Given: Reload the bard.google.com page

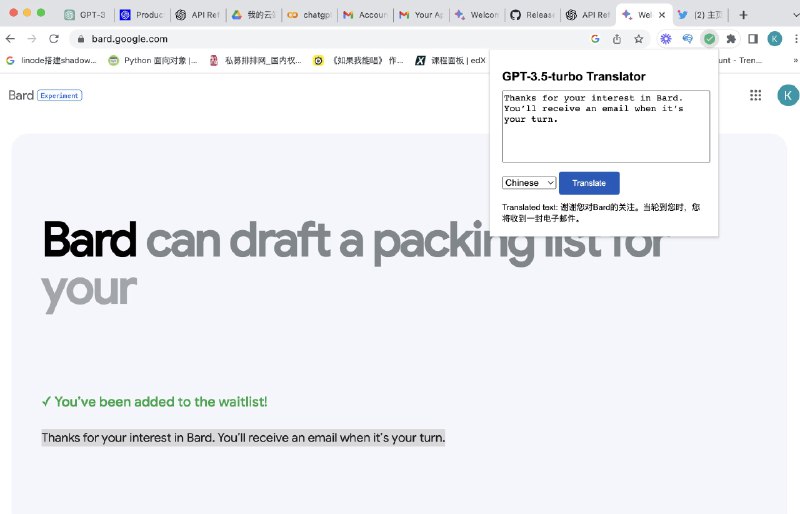Looking at the screenshot, I should click(54, 39).
